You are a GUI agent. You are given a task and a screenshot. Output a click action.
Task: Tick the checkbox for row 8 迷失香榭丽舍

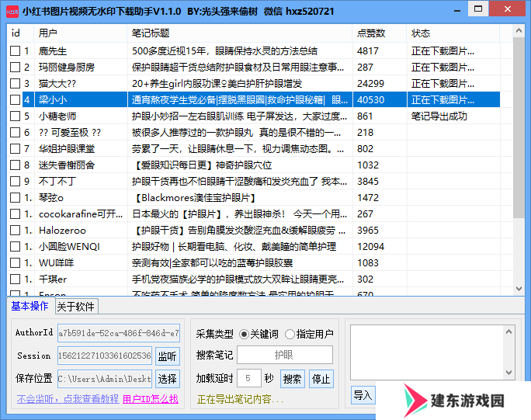[15, 165]
